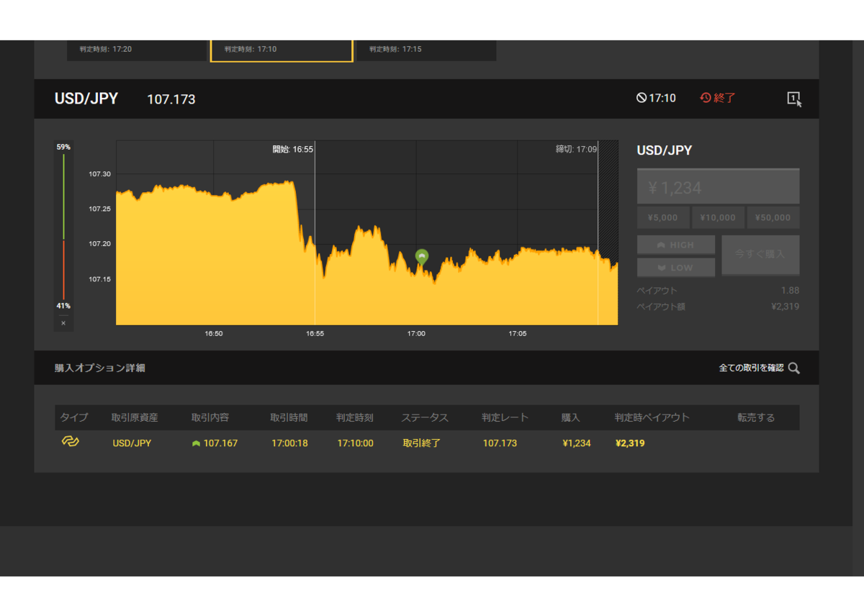This screenshot has width=864, height=616.
Task: Click the 開始: 16:55 chart marker
Action: click(292, 149)
